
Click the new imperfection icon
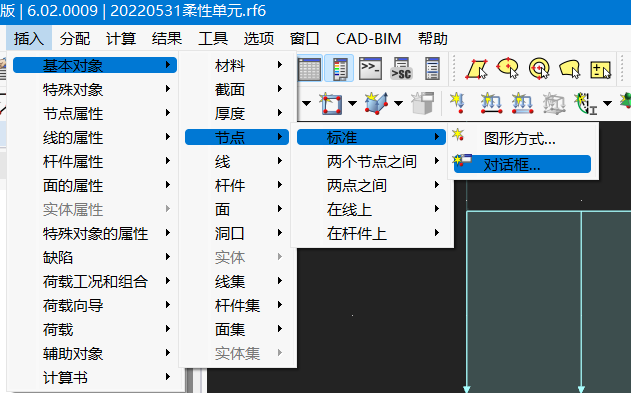pos(586,104)
